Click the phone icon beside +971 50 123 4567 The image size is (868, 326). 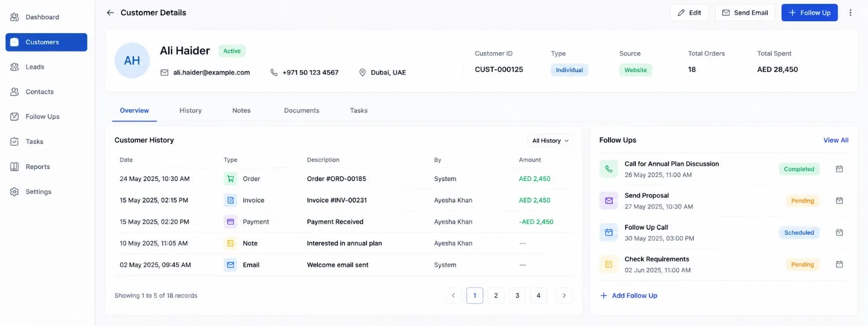[274, 72]
